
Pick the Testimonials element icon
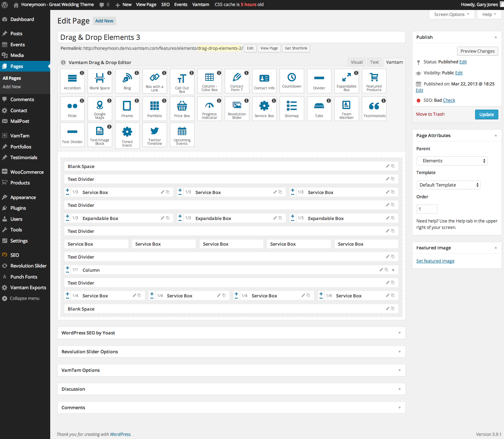tap(374, 109)
